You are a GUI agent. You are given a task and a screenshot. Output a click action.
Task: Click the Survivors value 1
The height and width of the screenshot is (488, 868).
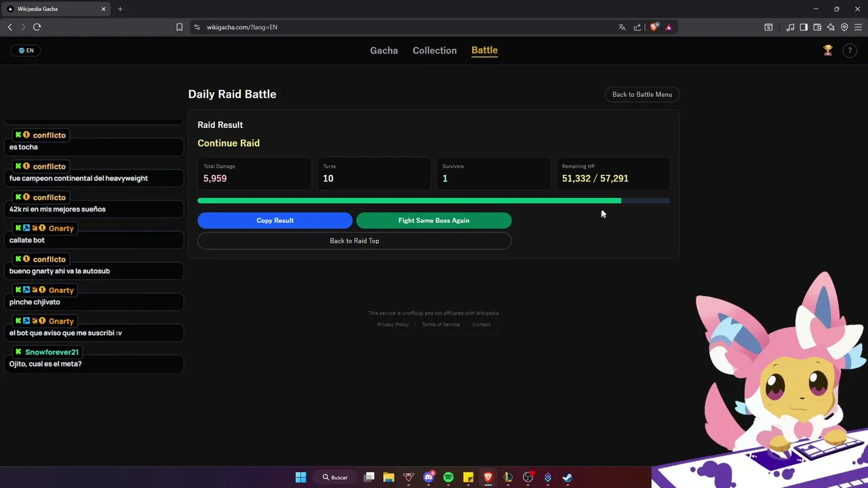[x=445, y=178]
